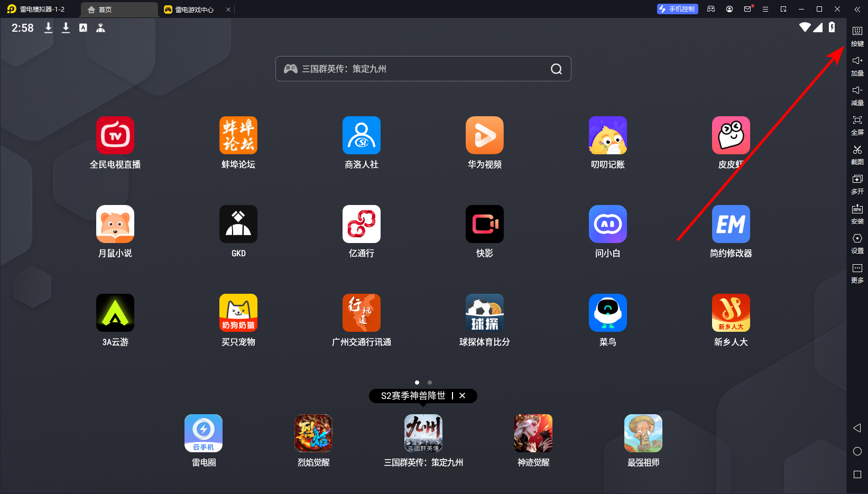Screen dimensions: 868x494
Task: Click the game search bar
Action: (423, 69)
